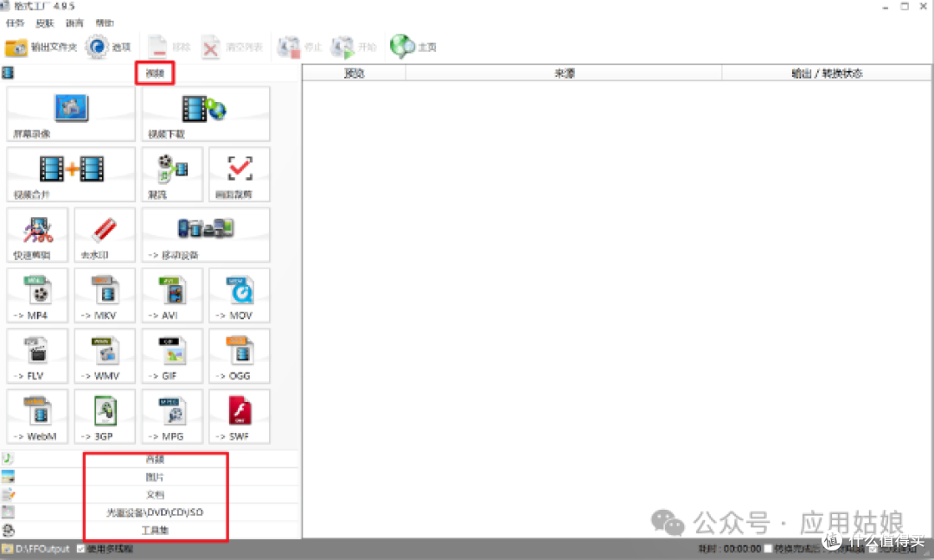The height and width of the screenshot is (560, 934).
Task: Choose the convert to MPG tile
Action: point(172,417)
